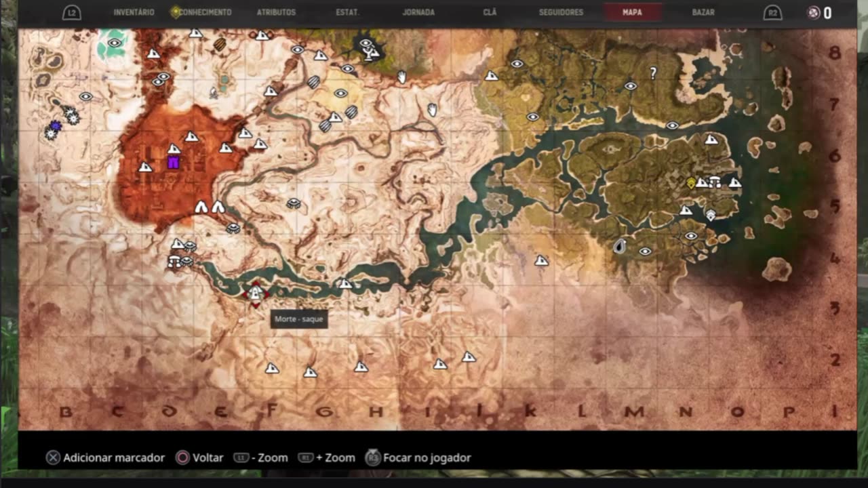The height and width of the screenshot is (488, 868).
Task: Select the CLÃ tab
Action: 490,12
